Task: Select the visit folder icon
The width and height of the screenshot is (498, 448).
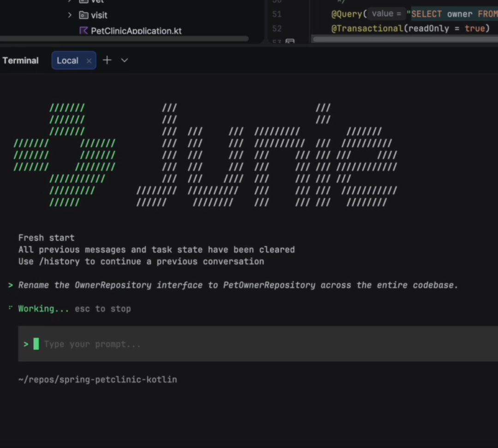Action: 83,15
